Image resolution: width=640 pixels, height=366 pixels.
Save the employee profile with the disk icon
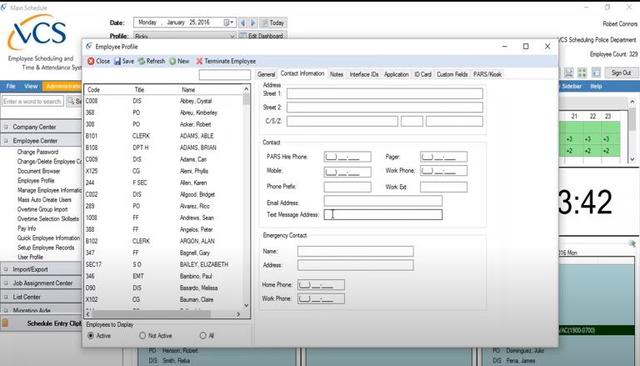pyautogui.click(x=118, y=61)
